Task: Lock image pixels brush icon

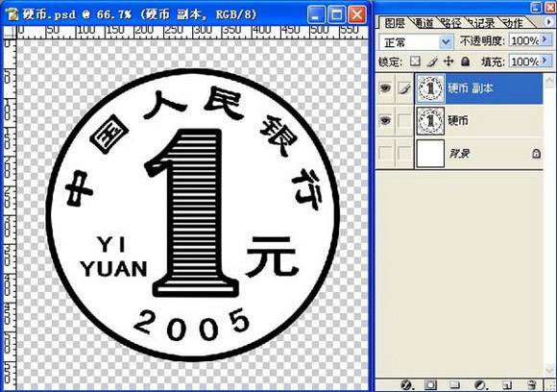Action: point(432,61)
